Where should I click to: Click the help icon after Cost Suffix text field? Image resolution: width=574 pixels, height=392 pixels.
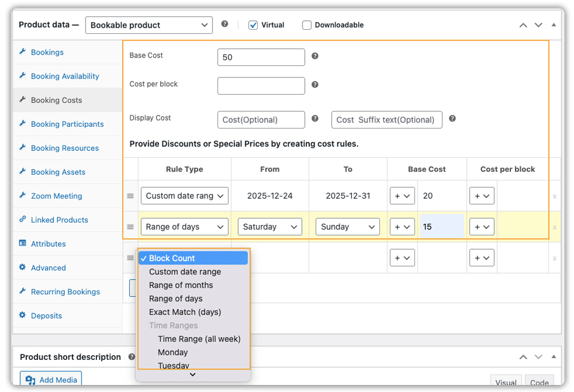pos(452,119)
